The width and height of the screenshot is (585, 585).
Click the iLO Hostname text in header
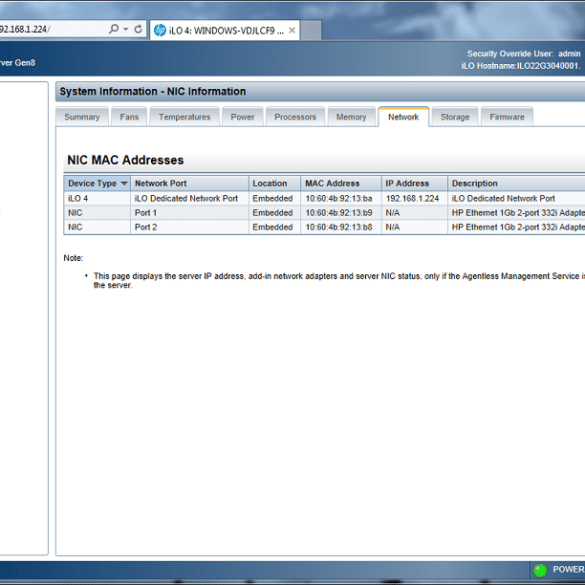520,66
